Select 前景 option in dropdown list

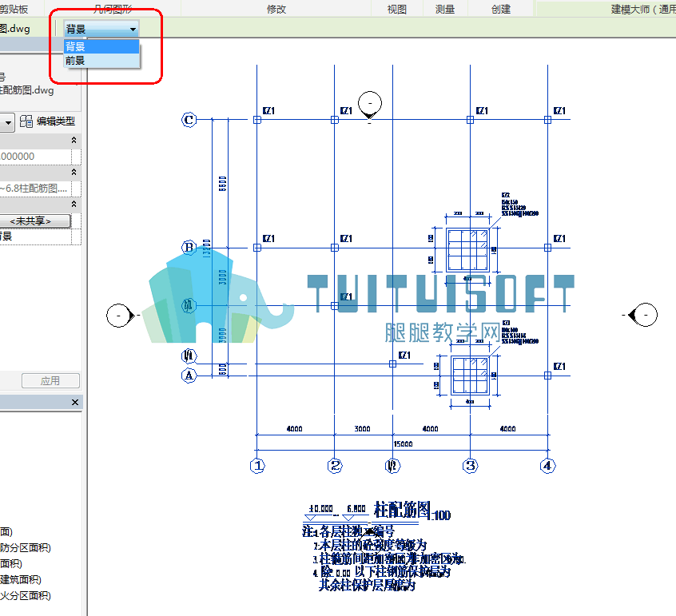point(101,61)
